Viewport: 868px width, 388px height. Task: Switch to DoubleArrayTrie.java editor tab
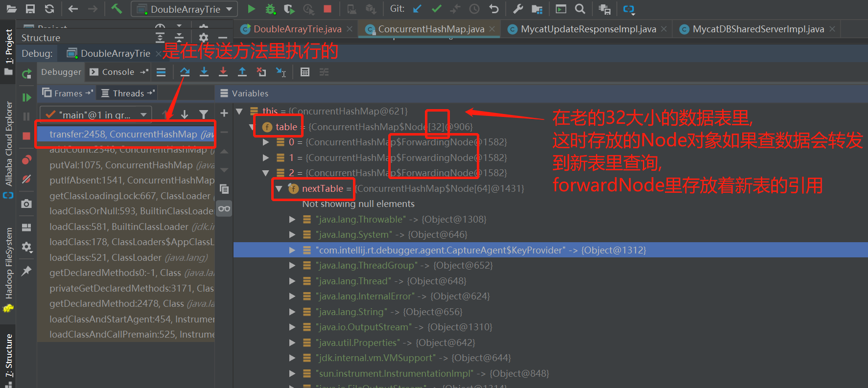click(297, 29)
